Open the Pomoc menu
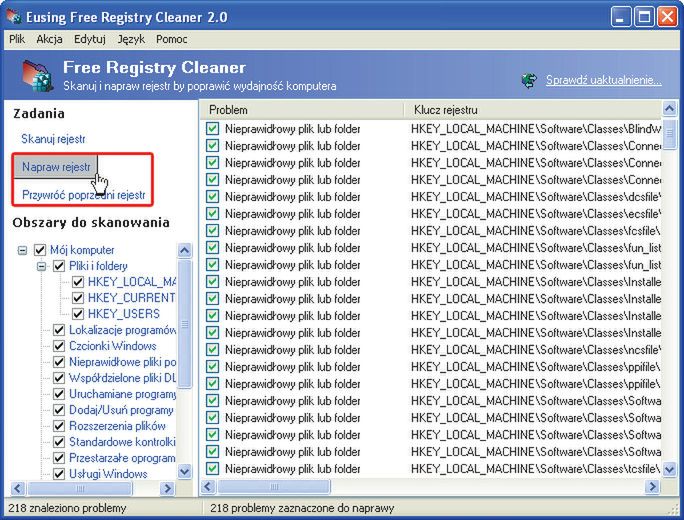Image resolution: width=684 pixels, height=520 pixels. [172, 39]
